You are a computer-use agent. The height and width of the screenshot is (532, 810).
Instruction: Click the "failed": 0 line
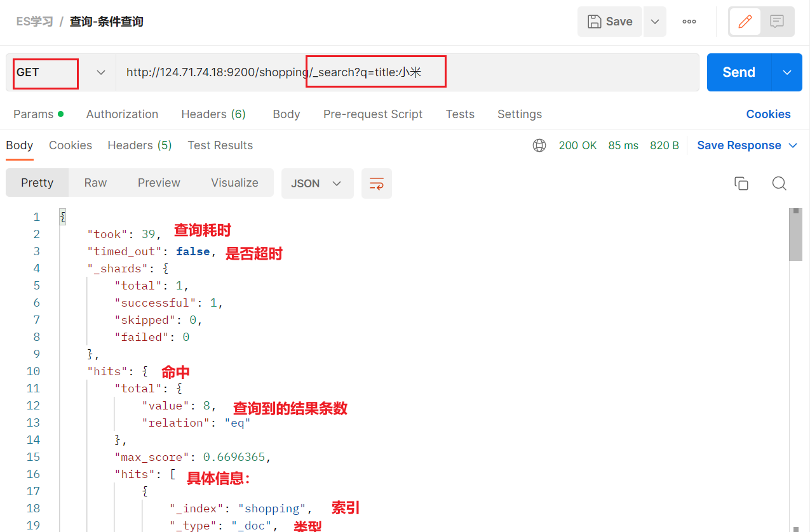point(152,337)
